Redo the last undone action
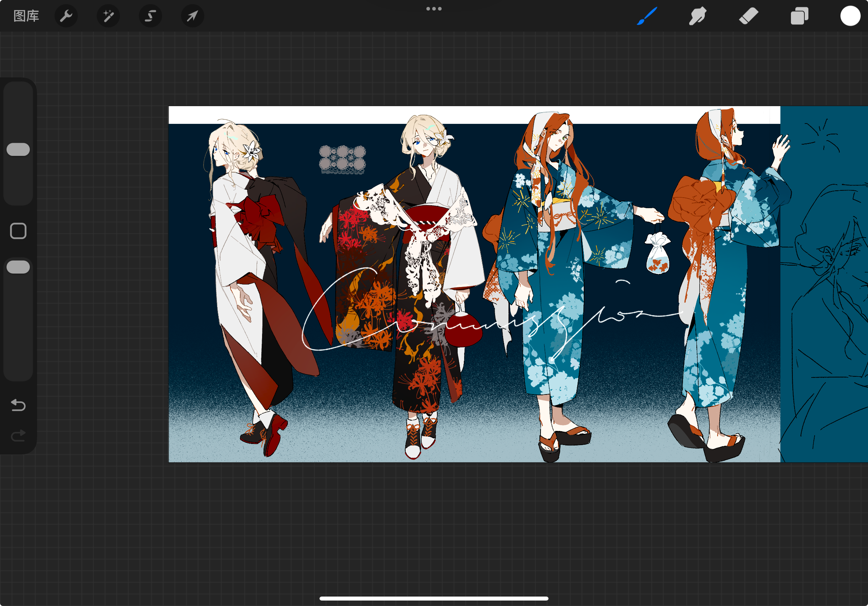The width and height of the screenshot is (868, 606). click(x=18, y=436)
